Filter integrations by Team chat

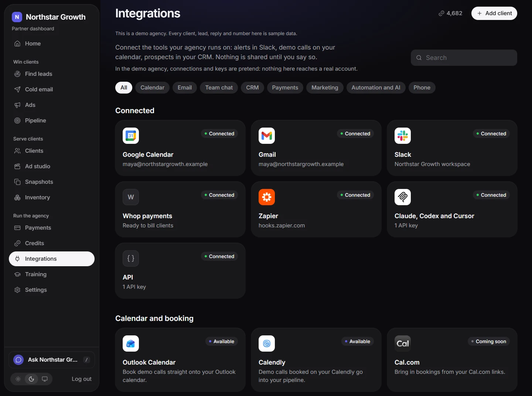coord(219,88)
